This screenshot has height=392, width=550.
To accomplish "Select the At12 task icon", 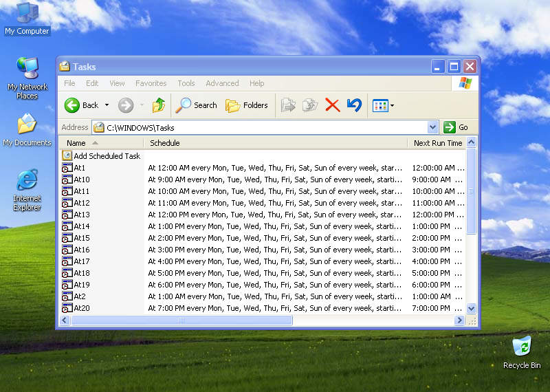I will click(67, 203).
